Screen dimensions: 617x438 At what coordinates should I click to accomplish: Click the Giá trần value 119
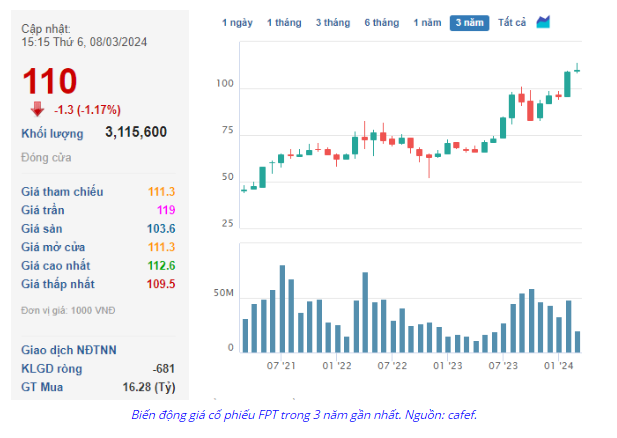[166, 210]
